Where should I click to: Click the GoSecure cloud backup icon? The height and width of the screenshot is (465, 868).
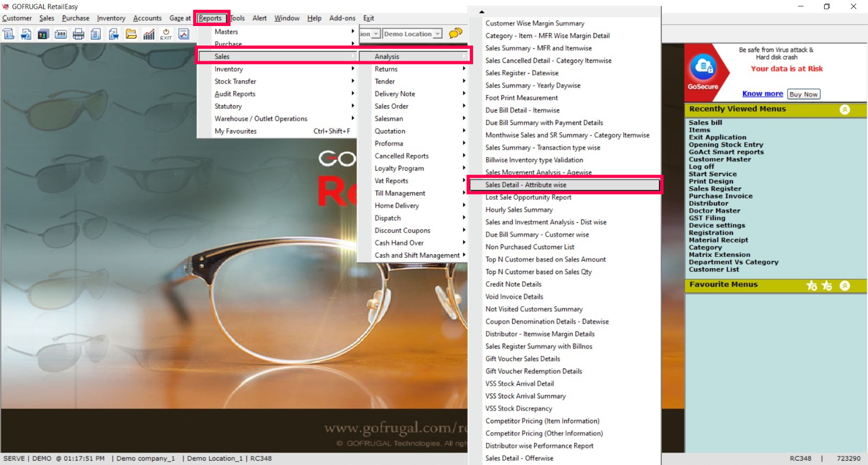(x=703, y=68)
